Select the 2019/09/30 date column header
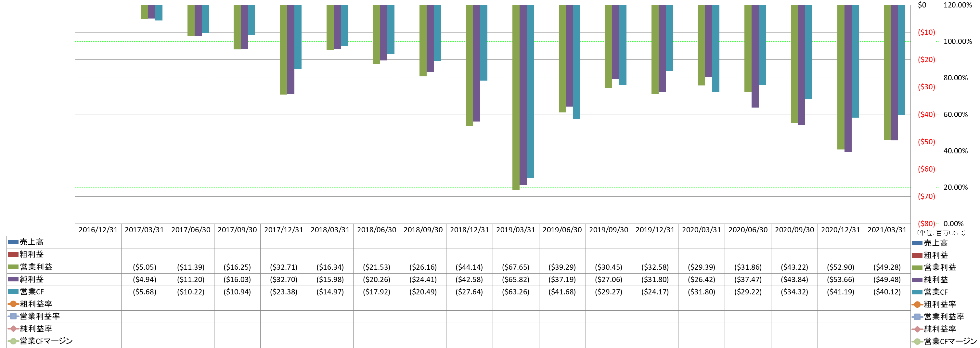The image size is (980, 348). coord(609,230)
